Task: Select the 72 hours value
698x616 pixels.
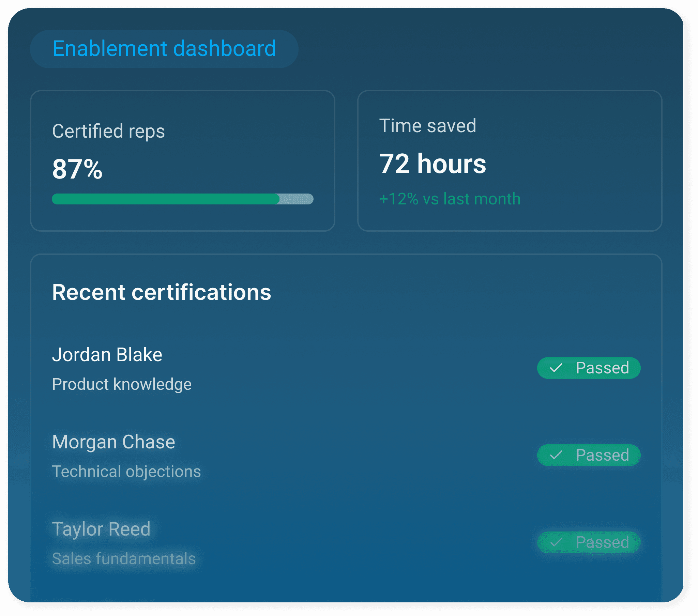Action: point(433,164)
